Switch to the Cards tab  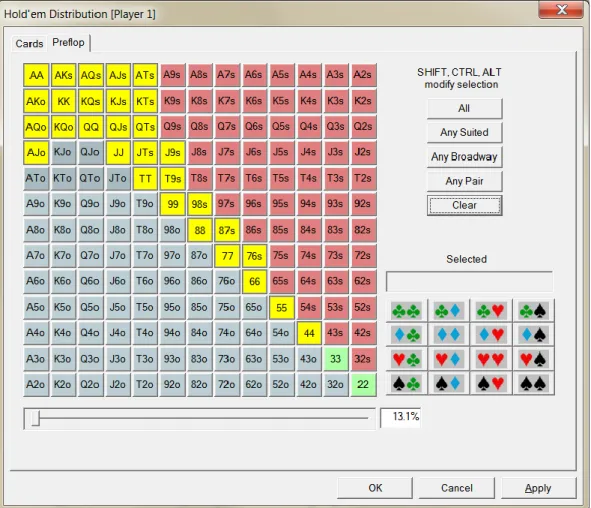(x=29, y=44)
